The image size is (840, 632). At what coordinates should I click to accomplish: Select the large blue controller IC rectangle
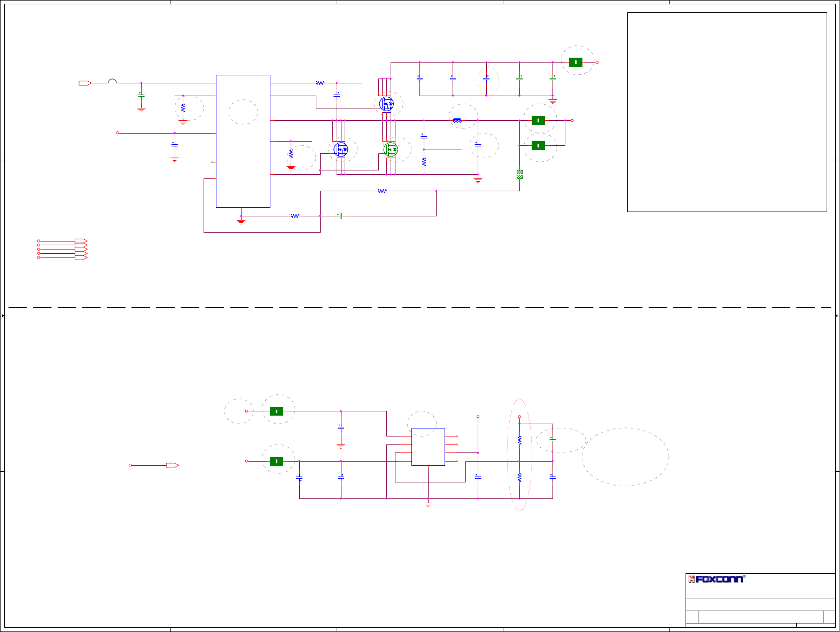tap(243, 141)
